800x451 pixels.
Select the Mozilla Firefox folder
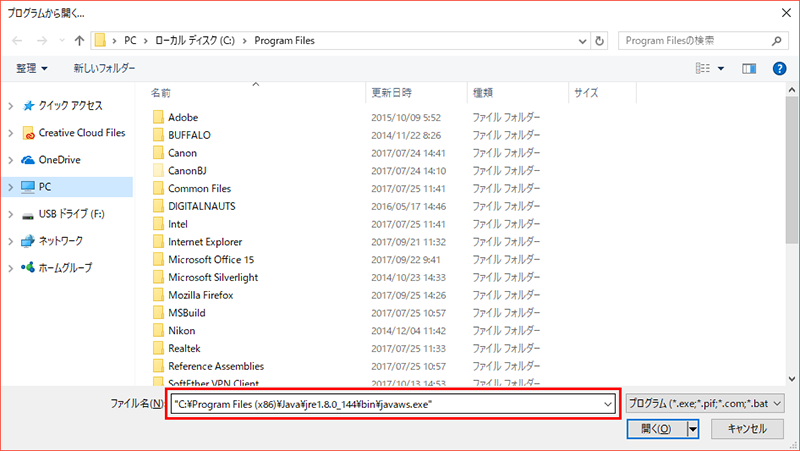click(200, 296)
